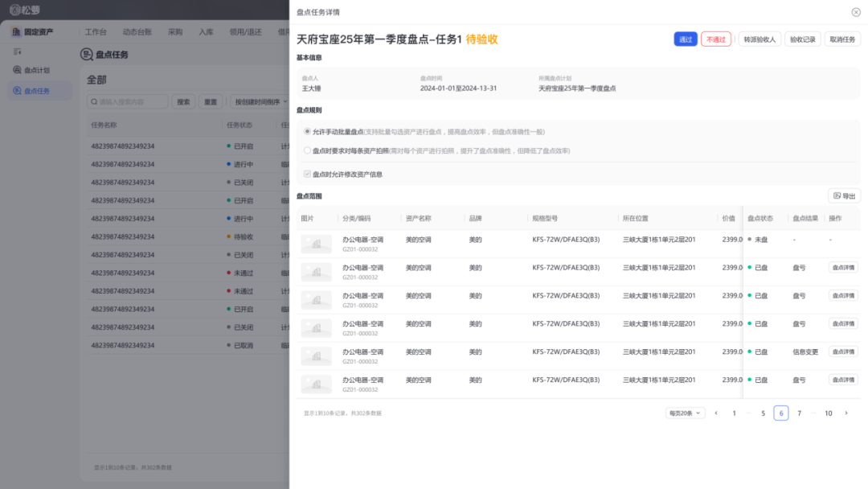Click the task search input field
Viewport: 868px width, 489px height.
tap(129, 102)
